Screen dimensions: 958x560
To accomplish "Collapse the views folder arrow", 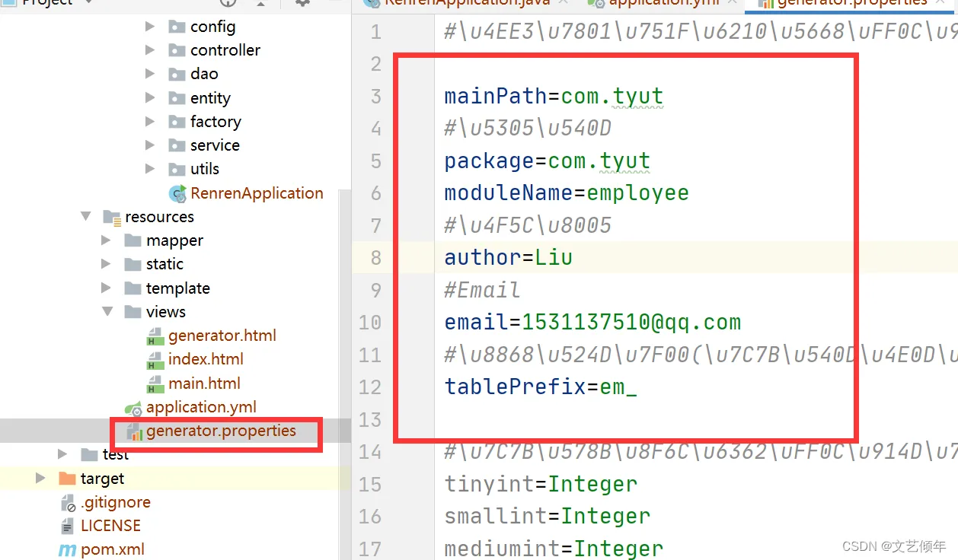I will [x=107, y=312].
